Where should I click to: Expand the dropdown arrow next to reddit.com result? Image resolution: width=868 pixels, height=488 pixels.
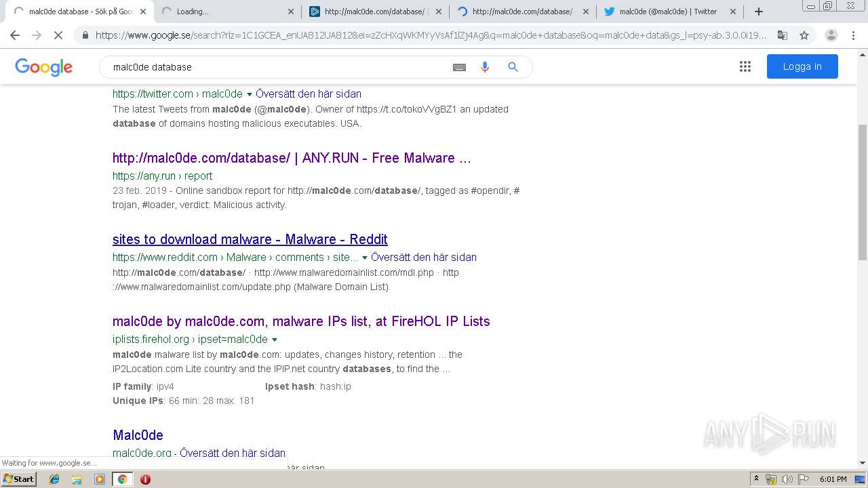click(365, 258)
